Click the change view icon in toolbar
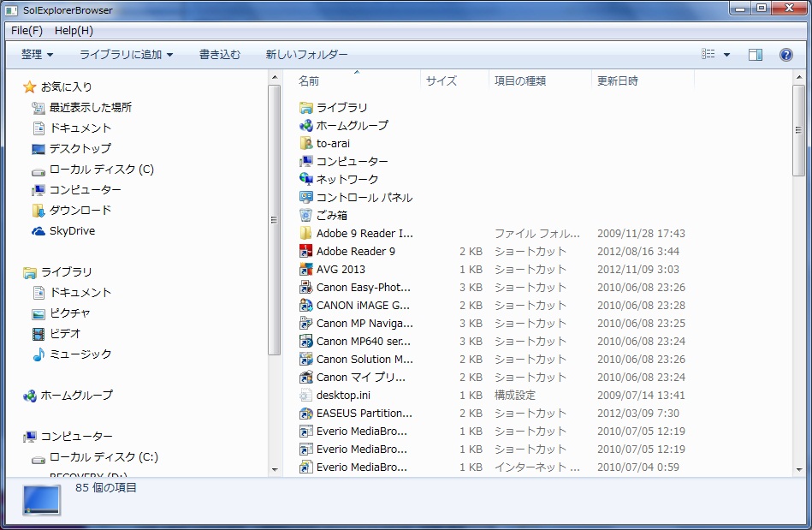The height and width of the screenshot is (530, 812). point(708,54)
